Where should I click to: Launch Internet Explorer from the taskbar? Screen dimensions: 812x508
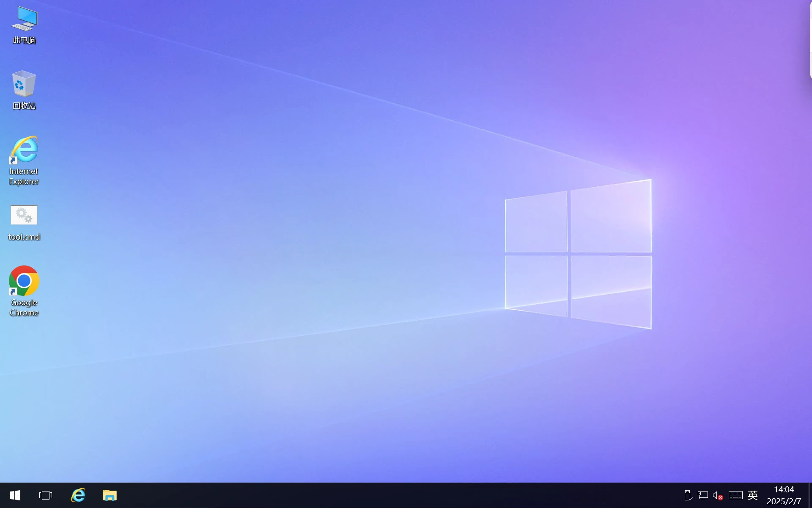point(78,495)
